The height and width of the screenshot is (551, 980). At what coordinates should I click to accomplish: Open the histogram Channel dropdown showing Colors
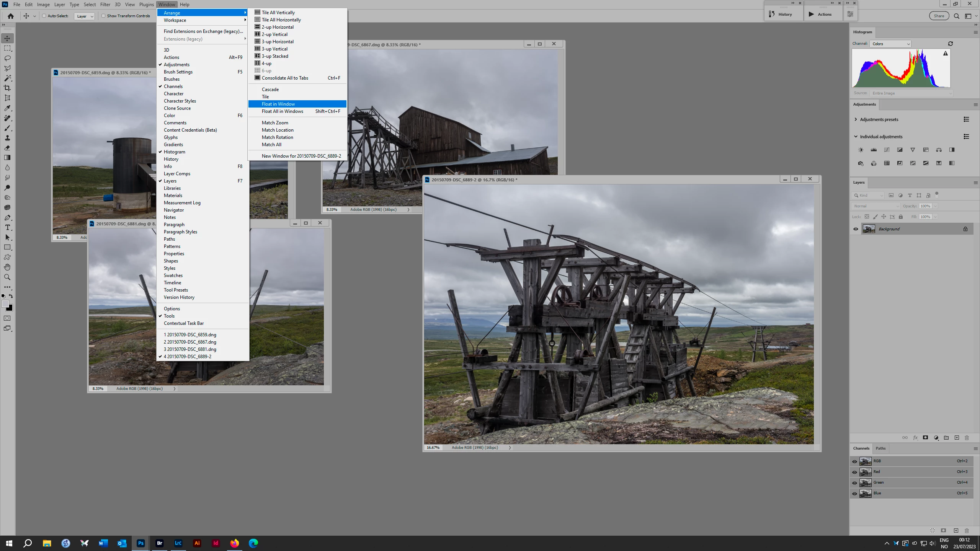tap(890, 44)
